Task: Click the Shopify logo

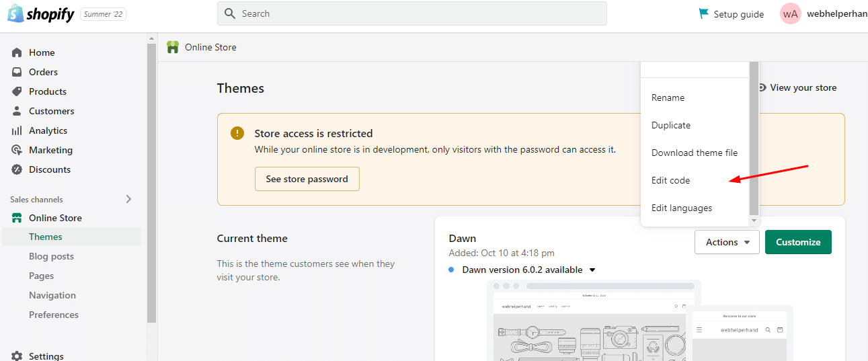Action: click(x=40, y=13)
